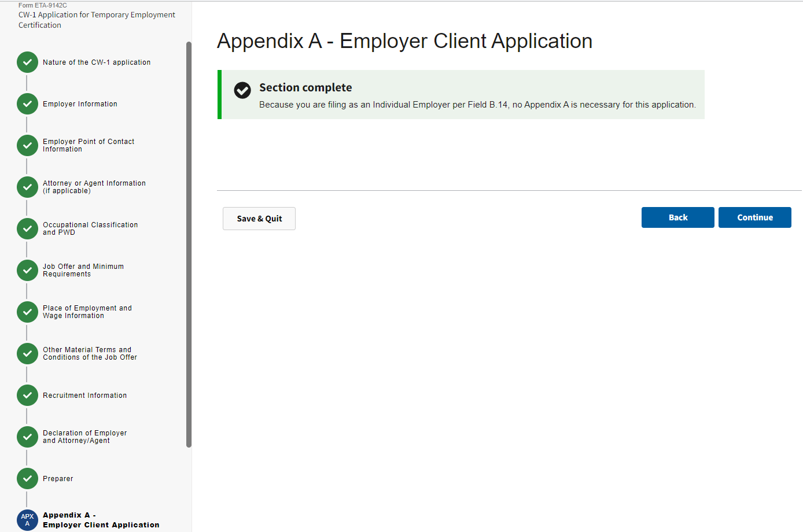Click the Employer Information step checkmark icon
Viewport: 803px width, 532px height.
(x=27, y=104)
